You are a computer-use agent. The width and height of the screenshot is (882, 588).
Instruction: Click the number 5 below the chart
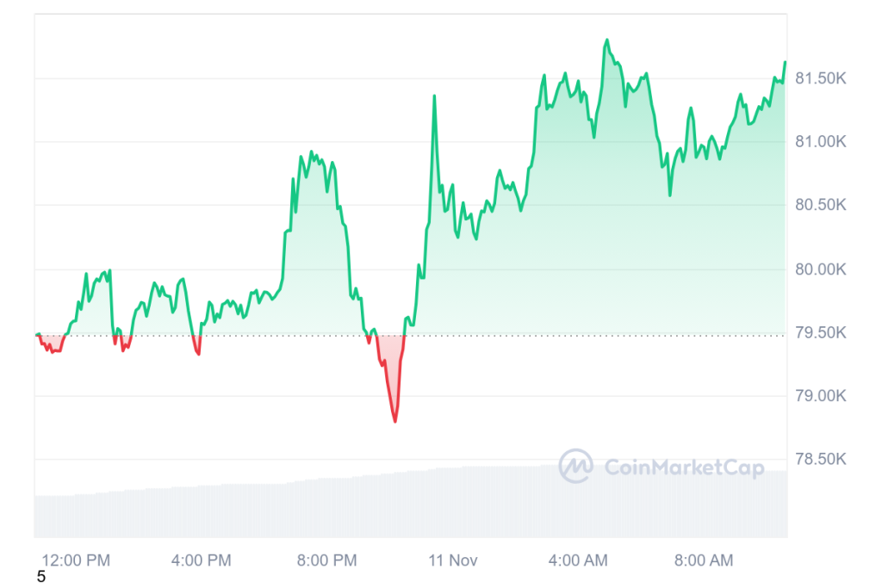coord(40,577)
